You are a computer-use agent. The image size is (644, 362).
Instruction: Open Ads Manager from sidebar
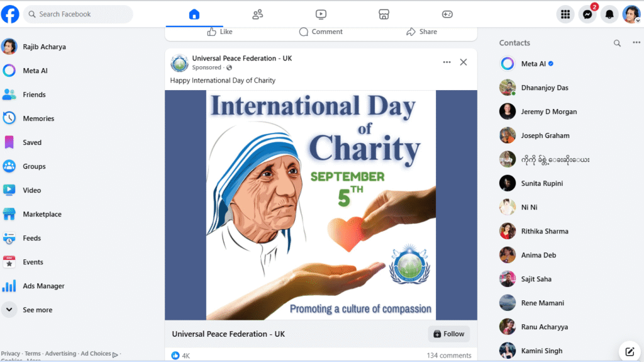pyautogui.click(x=43, y=286)
